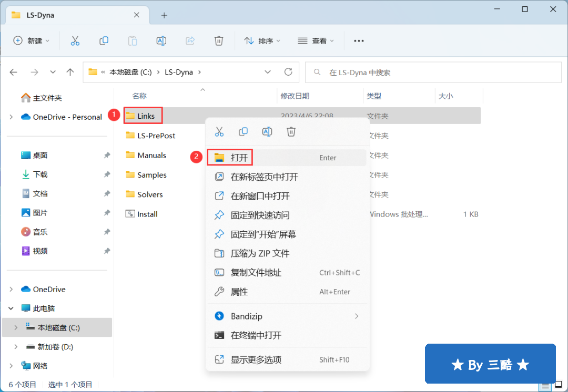The image size is (568, 392).
Task: Click Copy icon in the context menu
Action: [243, 132]
